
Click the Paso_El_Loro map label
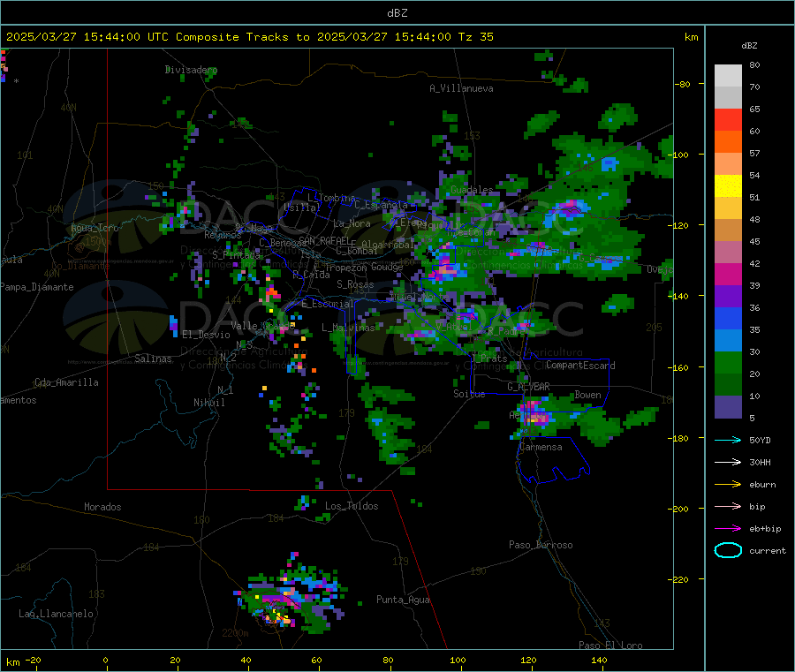(x=611, y=646)
